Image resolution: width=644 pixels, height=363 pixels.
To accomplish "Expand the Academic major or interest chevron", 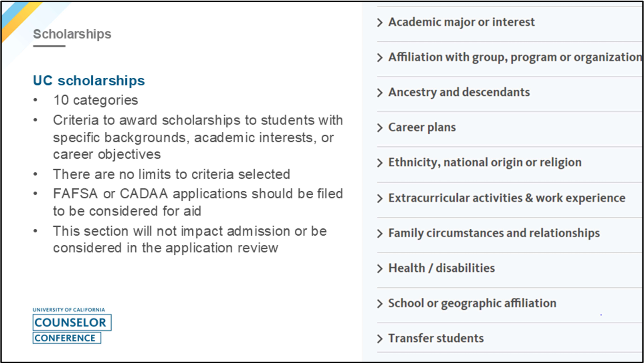I will pos(380,22).
